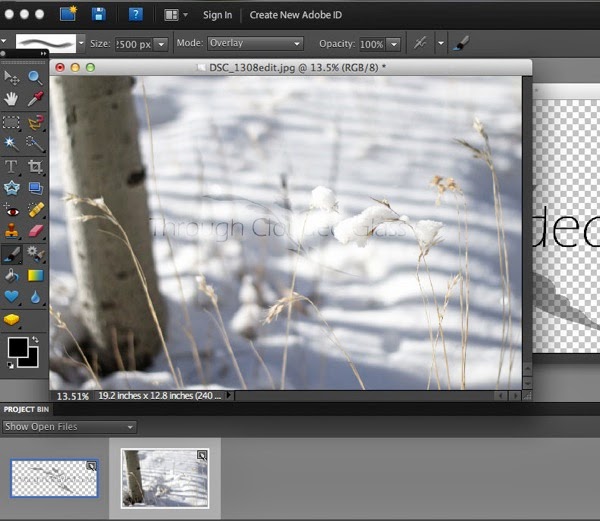Image resolution: width=600 pixels, height=521 pixels.
Task: Select the Red Eye Removal tool
Action: 12,210
